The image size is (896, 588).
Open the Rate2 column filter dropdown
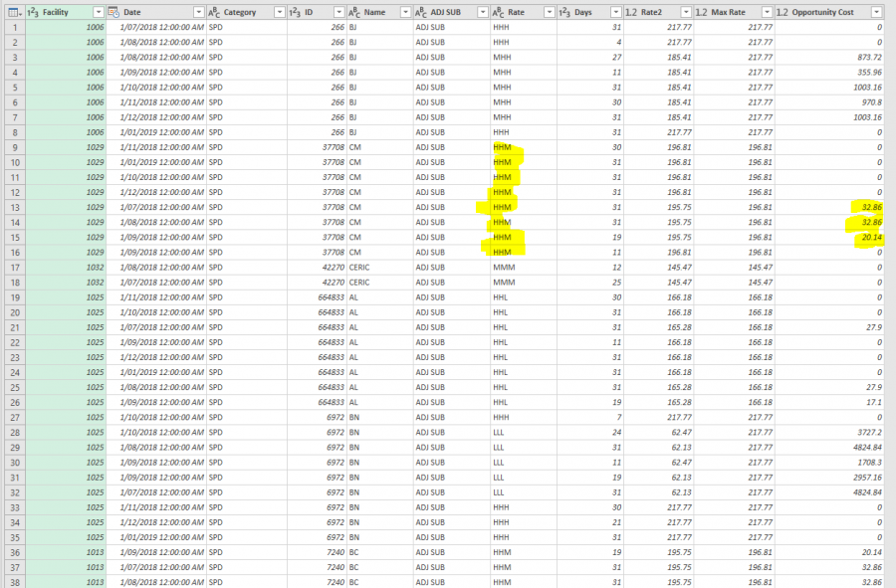pos(686,12)
